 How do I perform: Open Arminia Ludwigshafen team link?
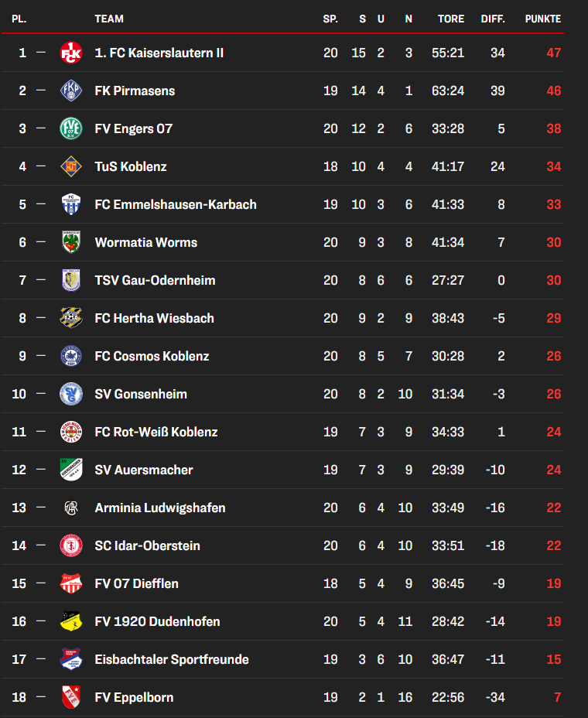(160, 508)
